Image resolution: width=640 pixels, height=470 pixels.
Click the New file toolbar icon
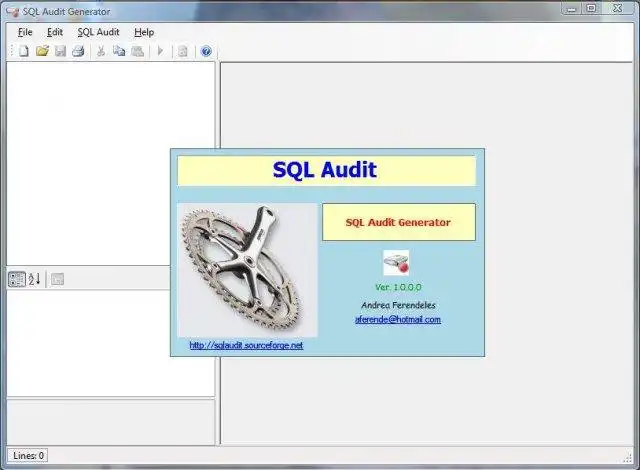24,51
